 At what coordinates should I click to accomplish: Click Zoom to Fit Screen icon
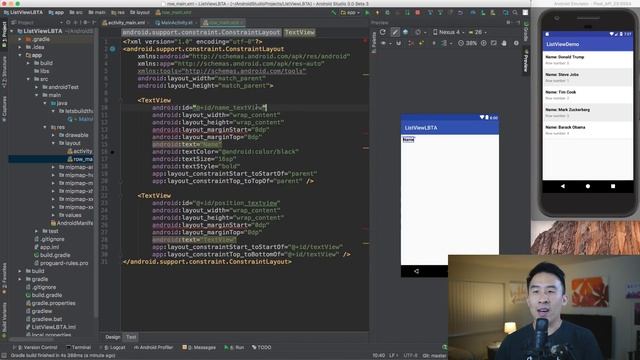pos(494,43)
